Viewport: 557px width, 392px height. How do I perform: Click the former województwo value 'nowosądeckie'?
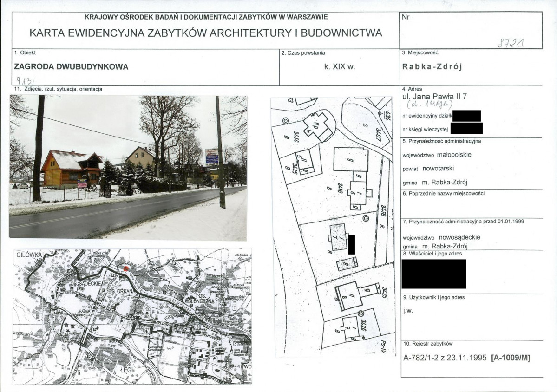(459, 237)
